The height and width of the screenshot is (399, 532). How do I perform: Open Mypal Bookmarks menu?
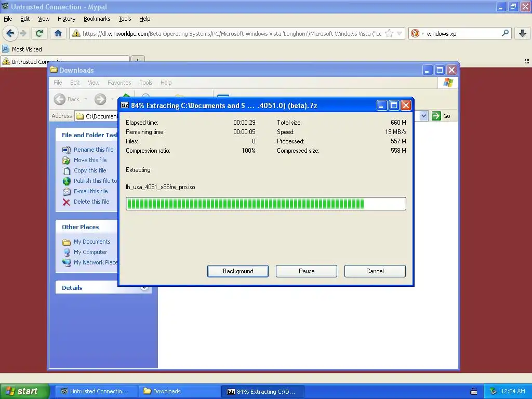point(97,19)
